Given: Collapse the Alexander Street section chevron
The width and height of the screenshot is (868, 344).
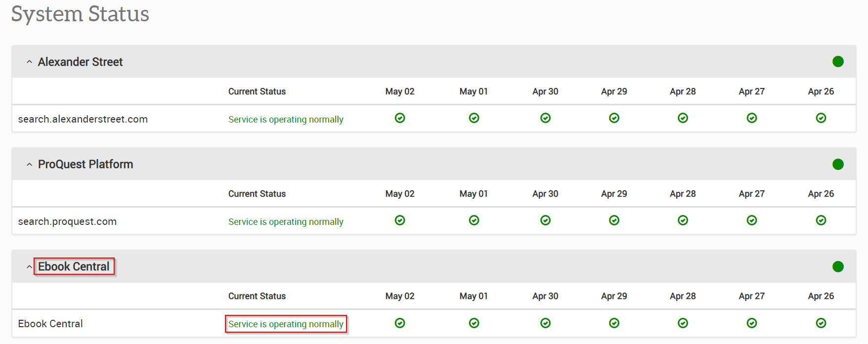Looking at the screenshot, I should coord(29,62).
